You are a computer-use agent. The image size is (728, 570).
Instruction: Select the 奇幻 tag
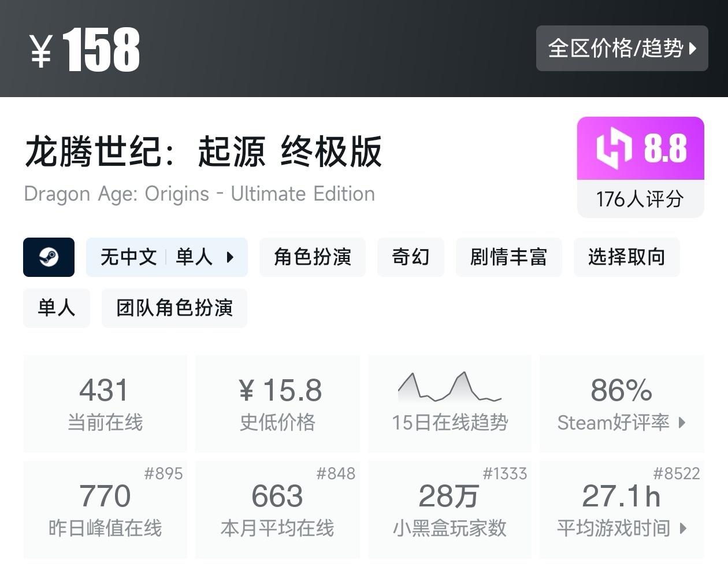tap(411, 257)
